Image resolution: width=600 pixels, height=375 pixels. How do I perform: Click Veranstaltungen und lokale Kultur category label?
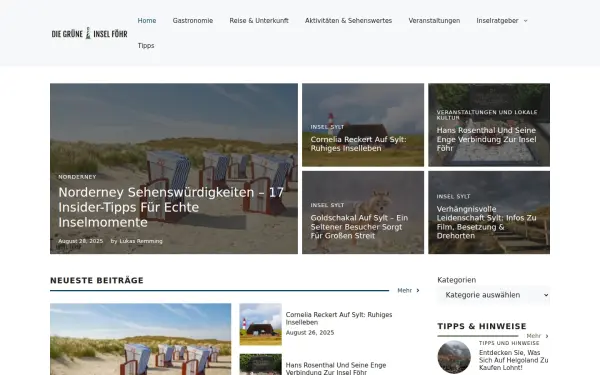click(x=487, y=115)
